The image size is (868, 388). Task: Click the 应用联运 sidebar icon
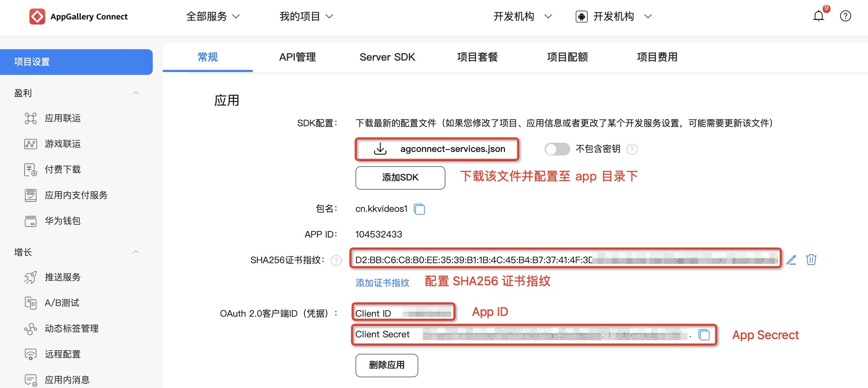click(31, 118)
